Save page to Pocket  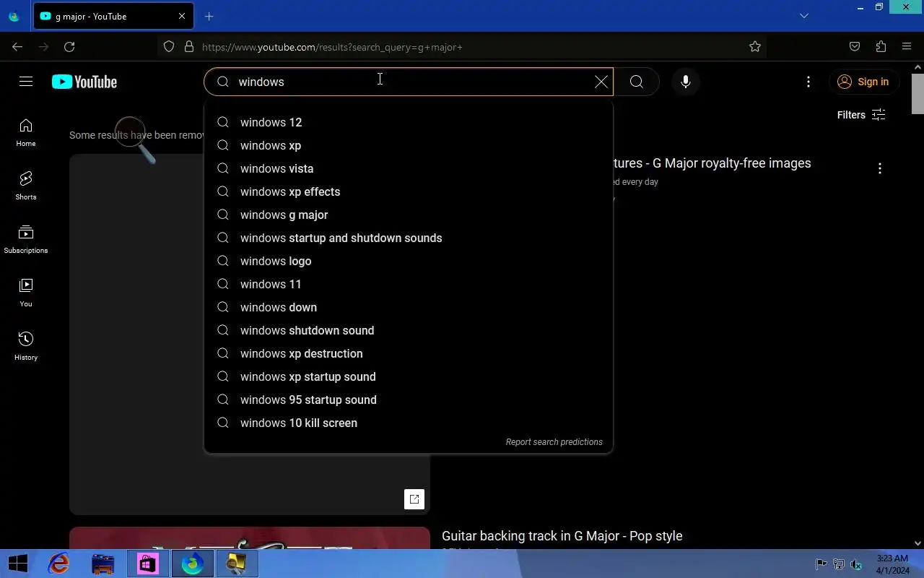(x=855, y=47)
